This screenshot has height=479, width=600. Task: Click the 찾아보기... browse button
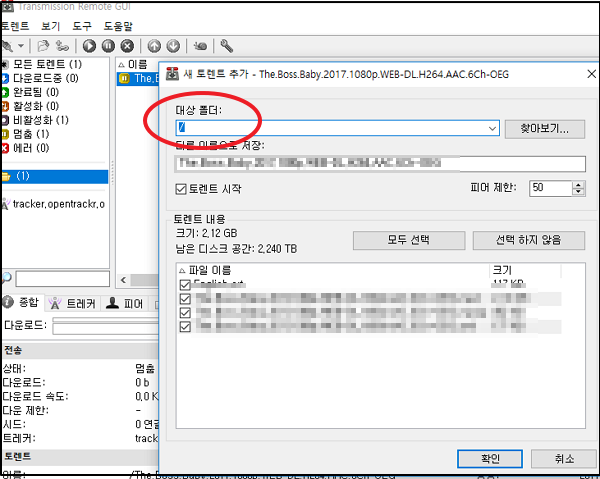545,129
